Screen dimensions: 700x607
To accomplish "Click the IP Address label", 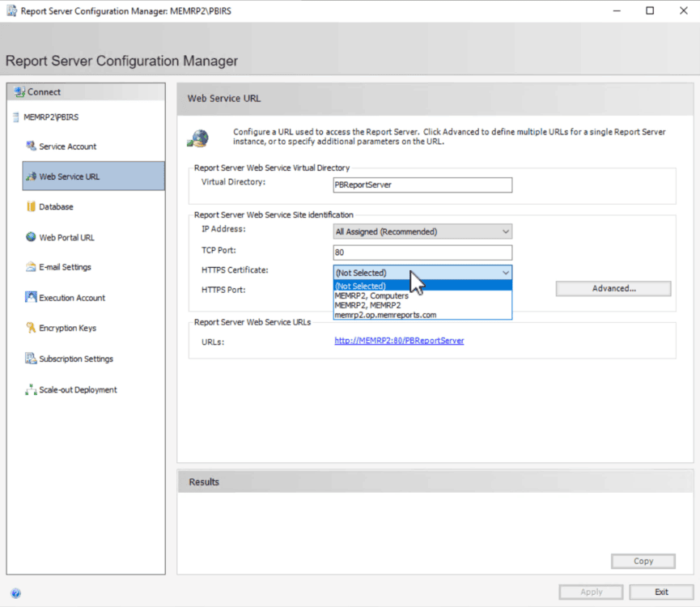I will click(223, 229).
